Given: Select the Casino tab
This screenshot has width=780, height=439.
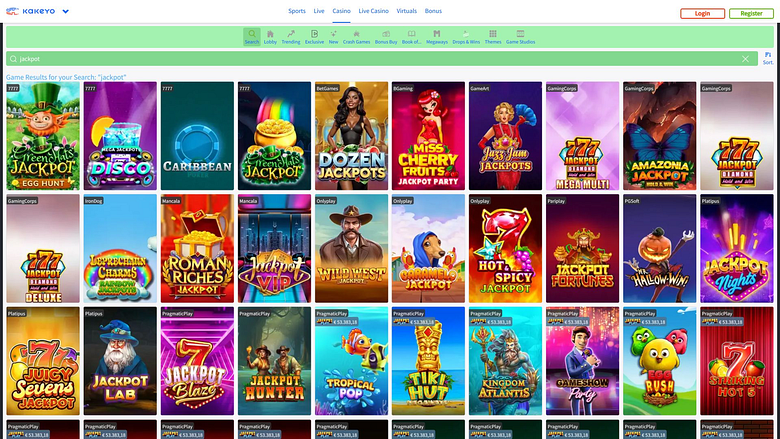Looking at the screenshot, I should 341,11.
